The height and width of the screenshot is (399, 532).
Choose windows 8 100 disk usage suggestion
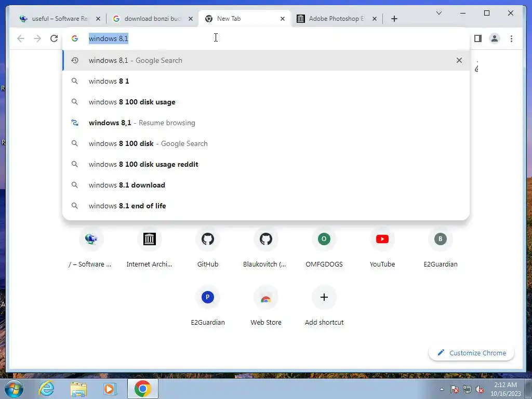tap(267, 102)
